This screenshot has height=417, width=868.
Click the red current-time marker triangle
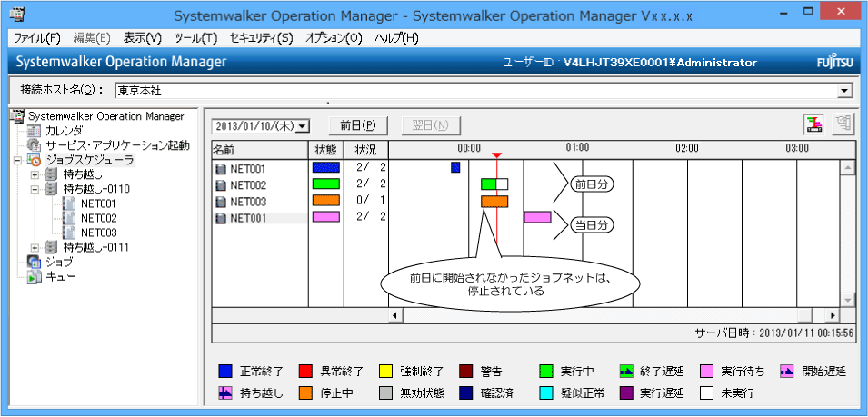tap(497, 155)
